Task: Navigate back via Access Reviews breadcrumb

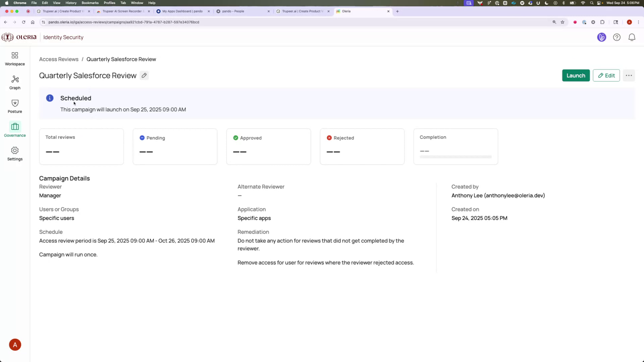Action: tap(58, 59)
